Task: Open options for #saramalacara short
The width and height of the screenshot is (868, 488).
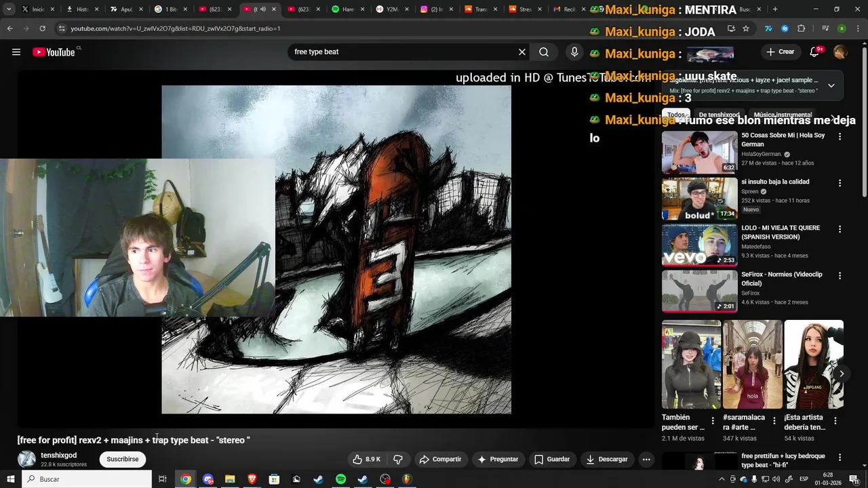Action: coord(774,421)
